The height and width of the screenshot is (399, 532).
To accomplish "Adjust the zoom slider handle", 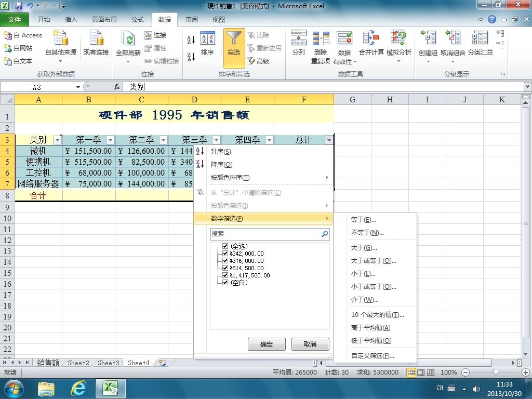I will 495,373.
